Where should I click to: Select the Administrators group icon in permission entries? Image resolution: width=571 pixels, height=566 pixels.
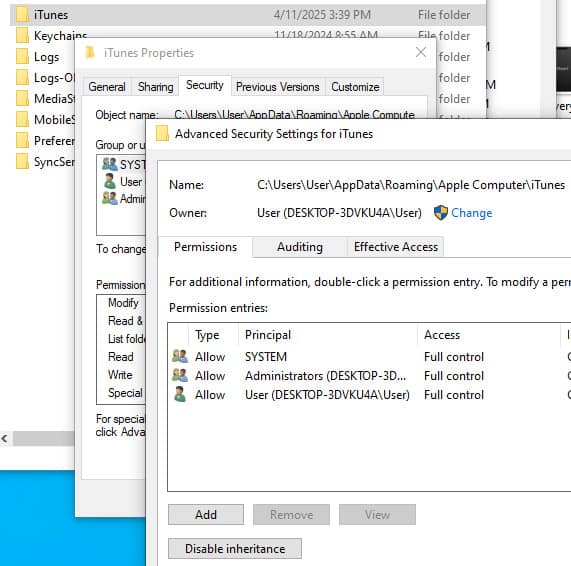click(x=180, y=375)
